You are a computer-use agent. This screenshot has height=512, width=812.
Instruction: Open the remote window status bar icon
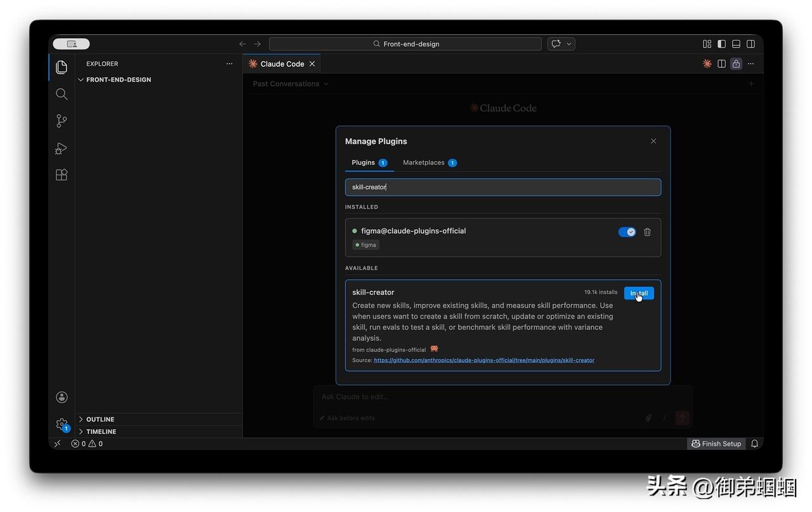(57, 444)
